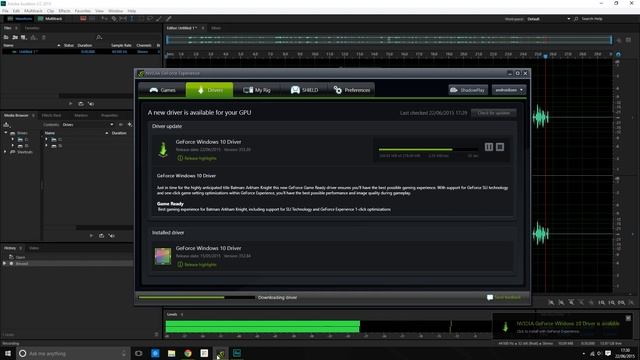Toggle Loop Playback in Files panel preview
The height and width of the screenshot is (360, 640).
click(81, 104)
